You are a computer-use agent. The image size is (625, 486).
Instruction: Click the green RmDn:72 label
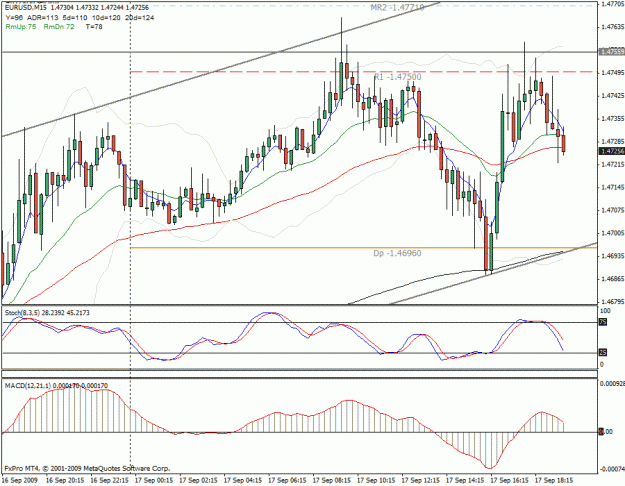pos(59,27)
